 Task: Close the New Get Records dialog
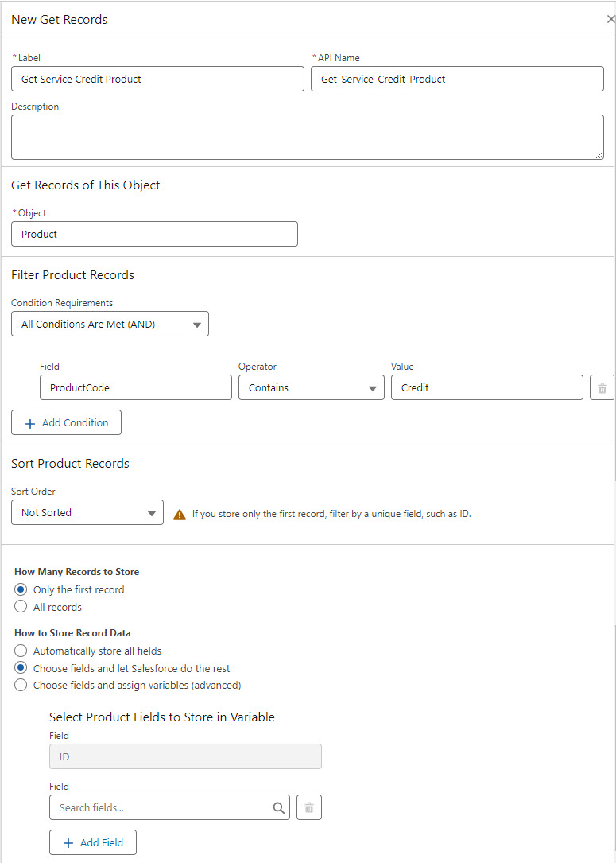pyautogui.click(x=610, y=19)
